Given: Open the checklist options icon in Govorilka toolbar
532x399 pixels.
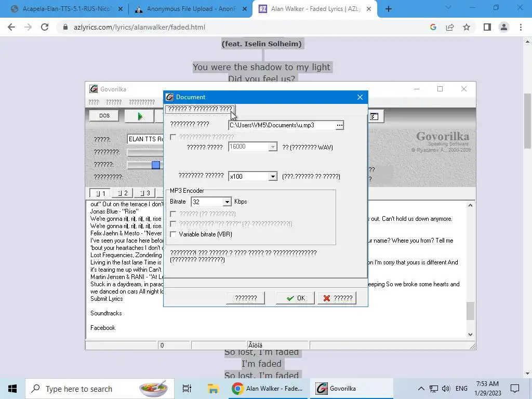Looking at the screenshot, I should click(x=374, y=116).
